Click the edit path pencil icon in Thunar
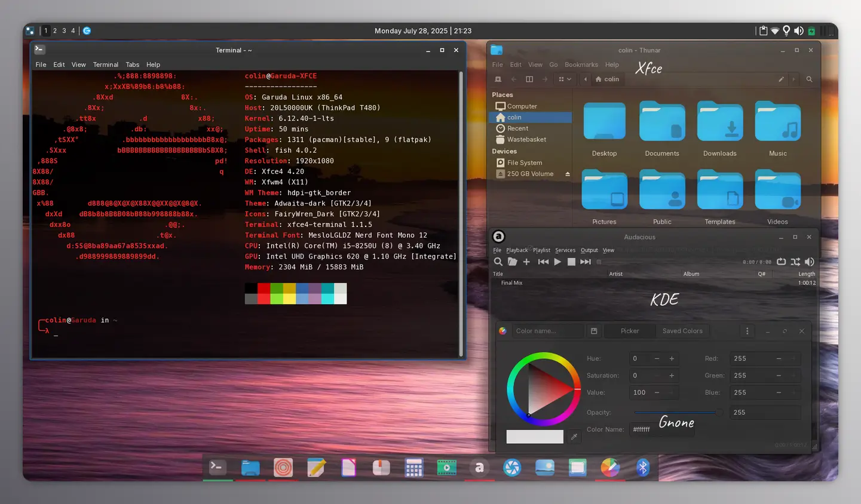The width and height of the screenshot is (861, 504). (x=781, y=79)
